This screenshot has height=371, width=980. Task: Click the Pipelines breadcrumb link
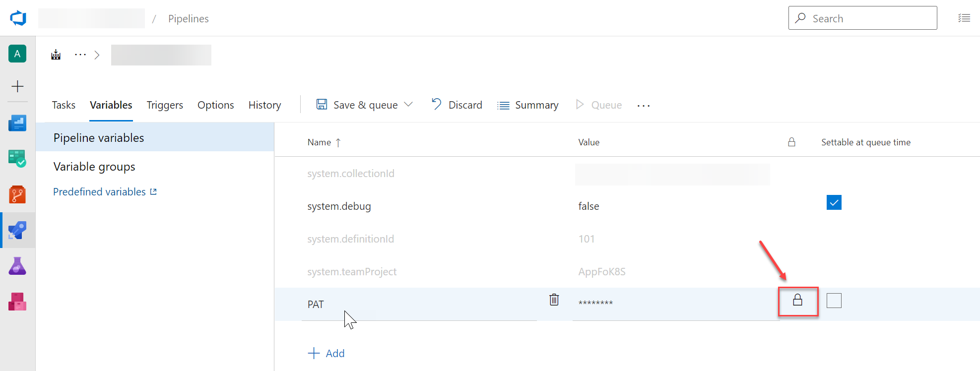tap(189, 19)
